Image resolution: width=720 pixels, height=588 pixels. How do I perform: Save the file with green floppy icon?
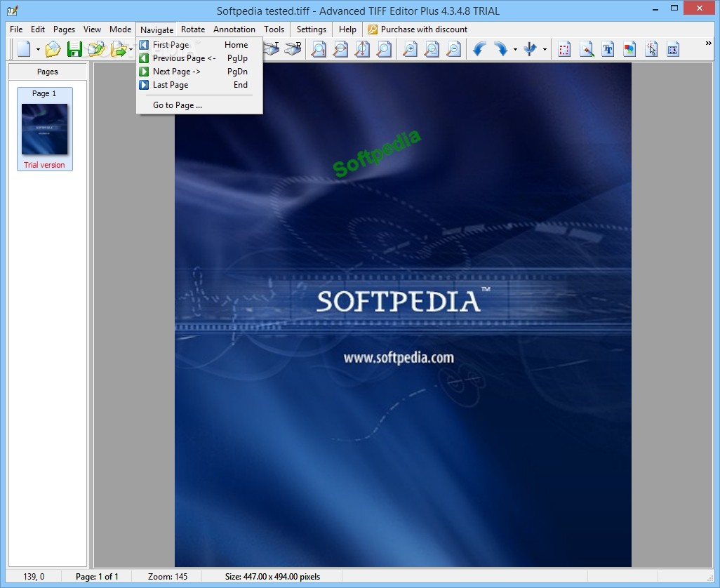click(74, 48)
